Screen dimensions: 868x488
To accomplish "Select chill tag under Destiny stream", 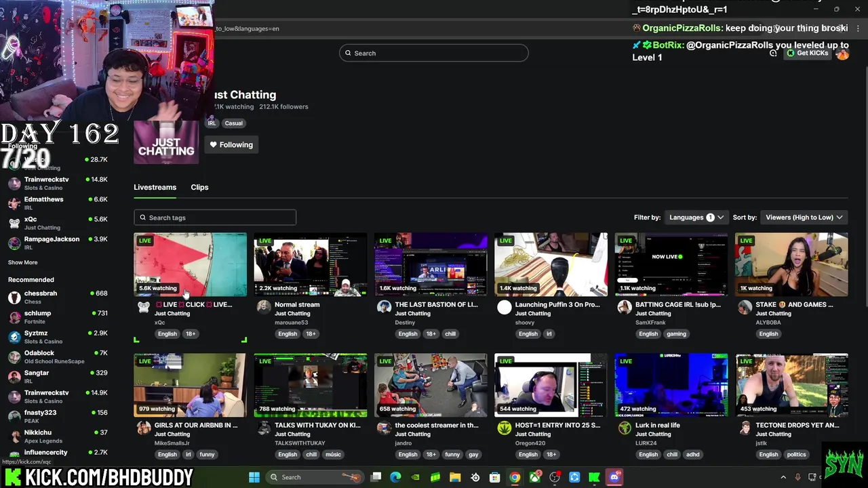I will pos(450,333).
